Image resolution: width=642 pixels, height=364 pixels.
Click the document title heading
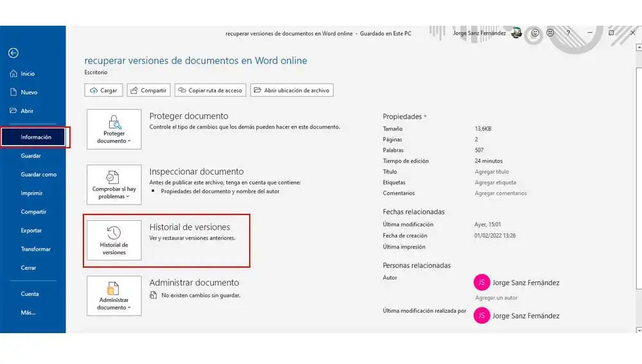click(196, 60)
